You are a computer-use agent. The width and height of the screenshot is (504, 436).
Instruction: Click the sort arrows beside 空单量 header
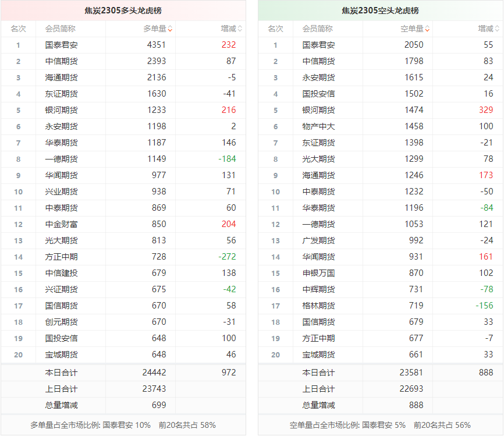click(427, 29)
